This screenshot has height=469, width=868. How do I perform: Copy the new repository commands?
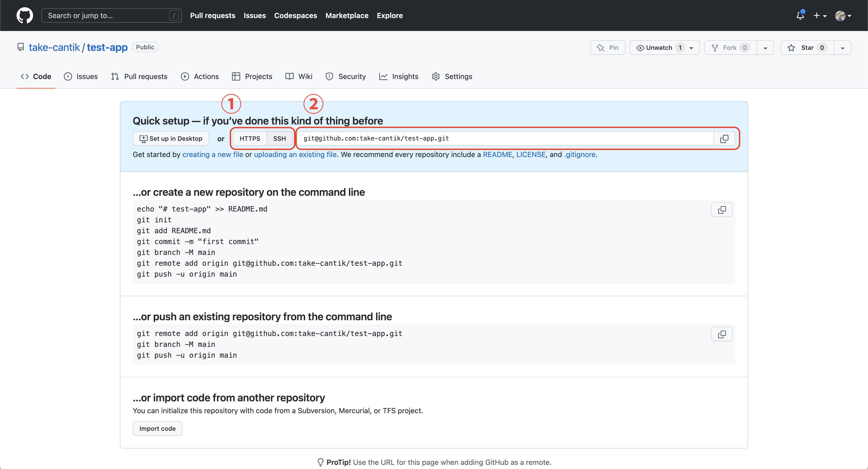722,210
